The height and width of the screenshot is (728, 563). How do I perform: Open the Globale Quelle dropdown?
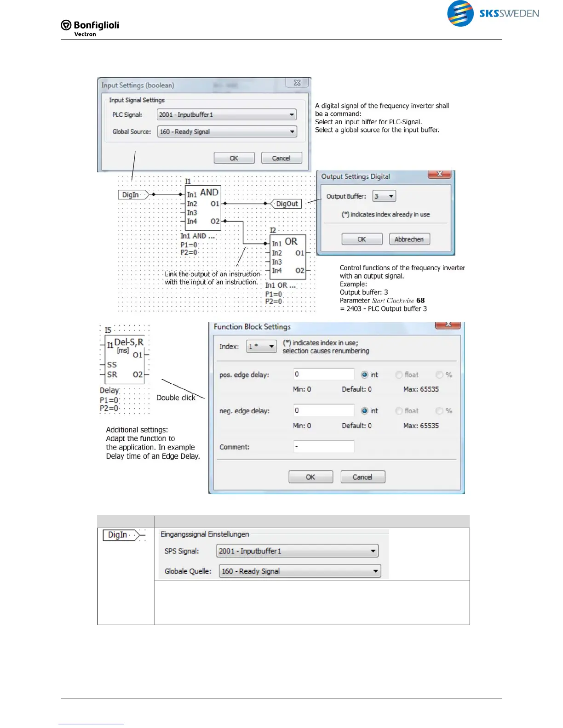300,571
